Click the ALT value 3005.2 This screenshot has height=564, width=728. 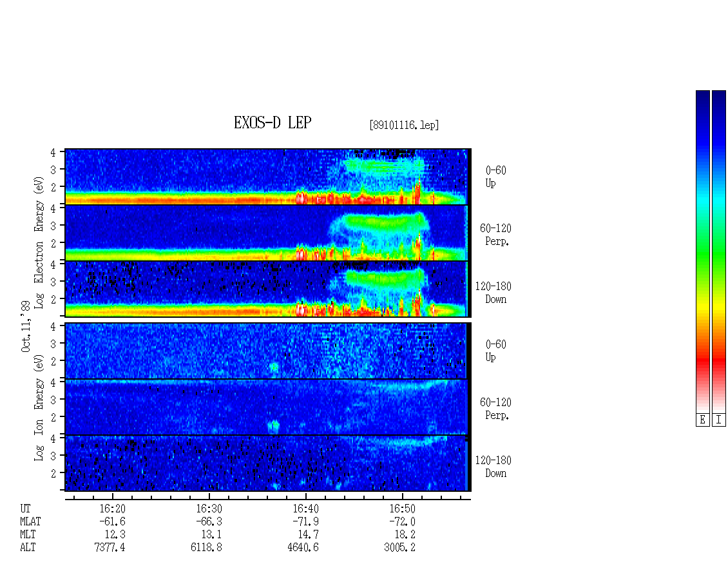pos(399,548)
